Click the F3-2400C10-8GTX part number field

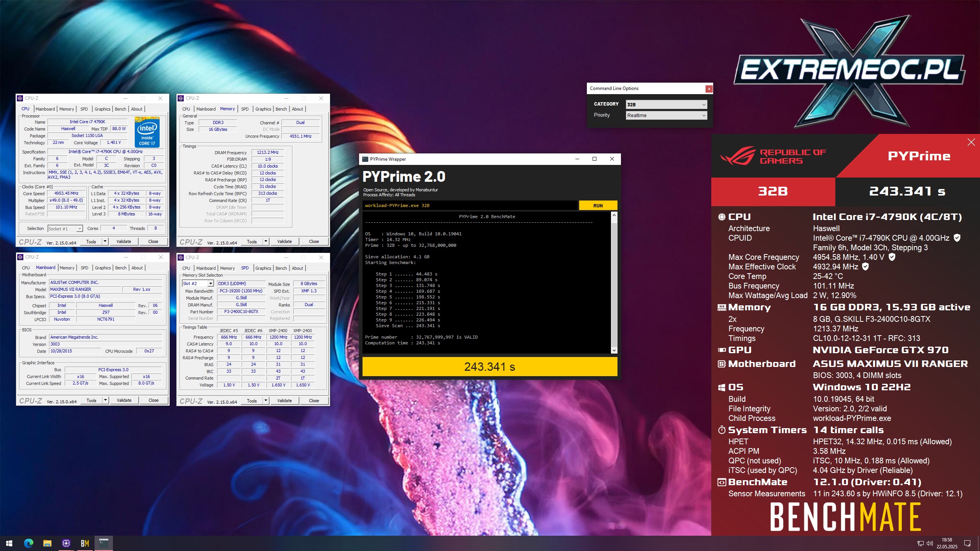pos(241,311)
